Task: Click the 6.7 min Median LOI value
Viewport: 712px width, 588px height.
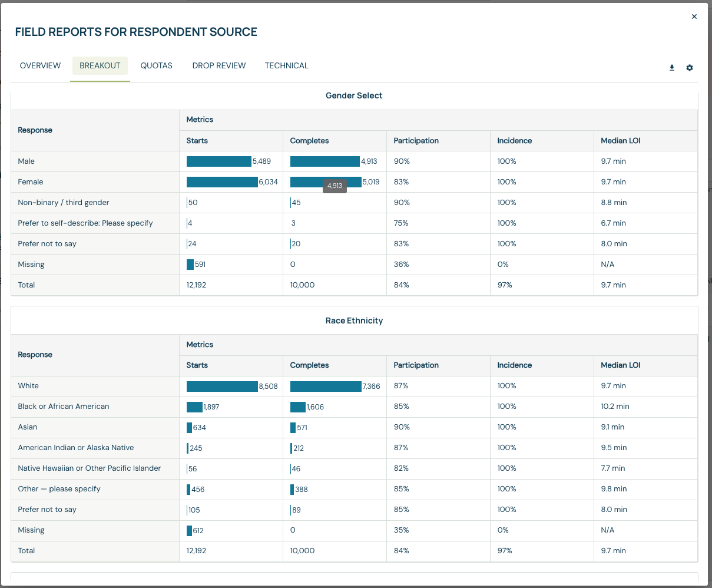Action: (613, 223)
